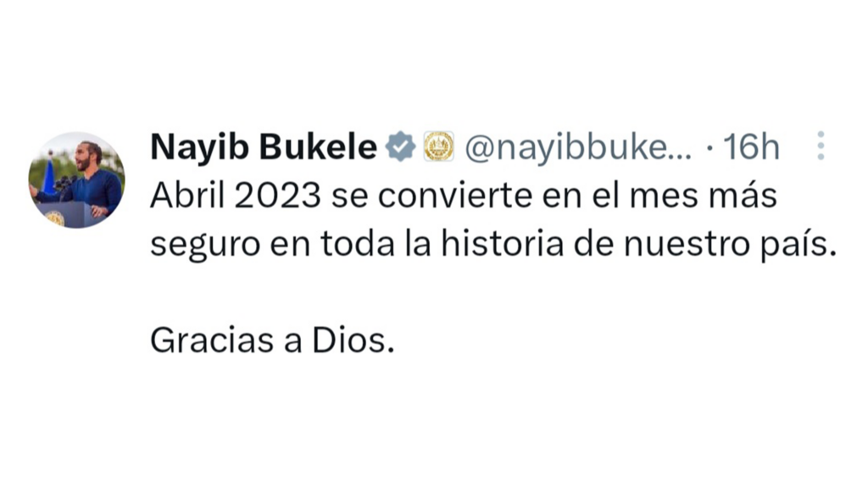Open Nayib Bukele's profile picture
This screenshot has width=868, height=488.
tap(76, 180)
